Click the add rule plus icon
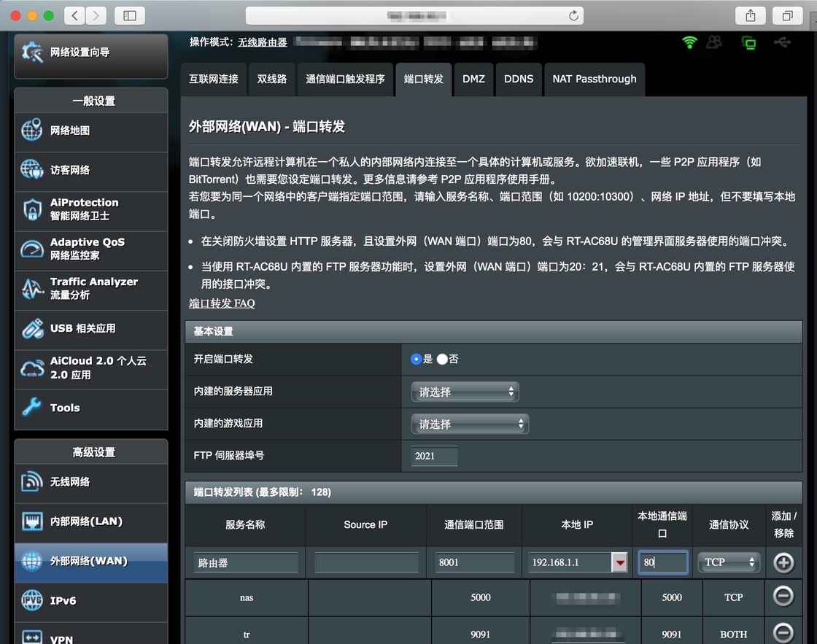This screenshot has width=817, height=644. [x=783, y=562]
